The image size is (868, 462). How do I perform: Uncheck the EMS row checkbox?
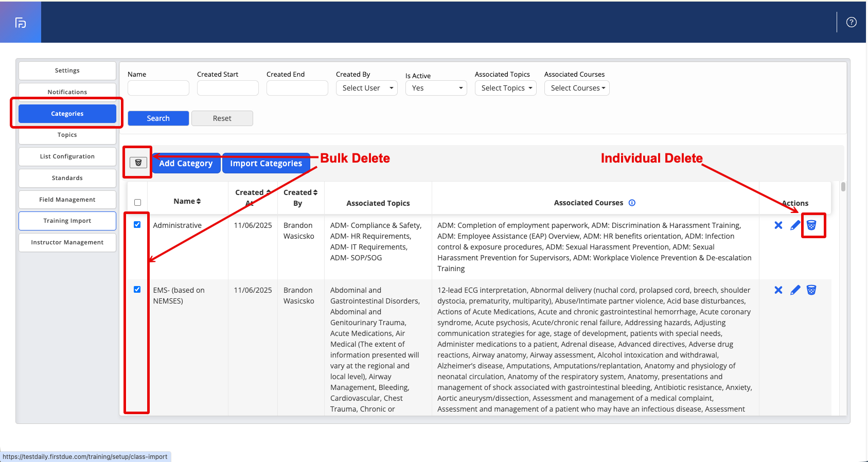click(137, 290)
